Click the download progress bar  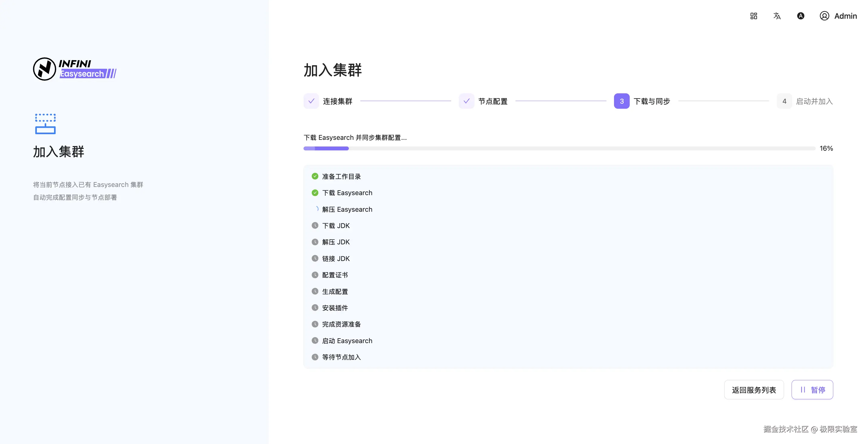(x=559, y=148)
